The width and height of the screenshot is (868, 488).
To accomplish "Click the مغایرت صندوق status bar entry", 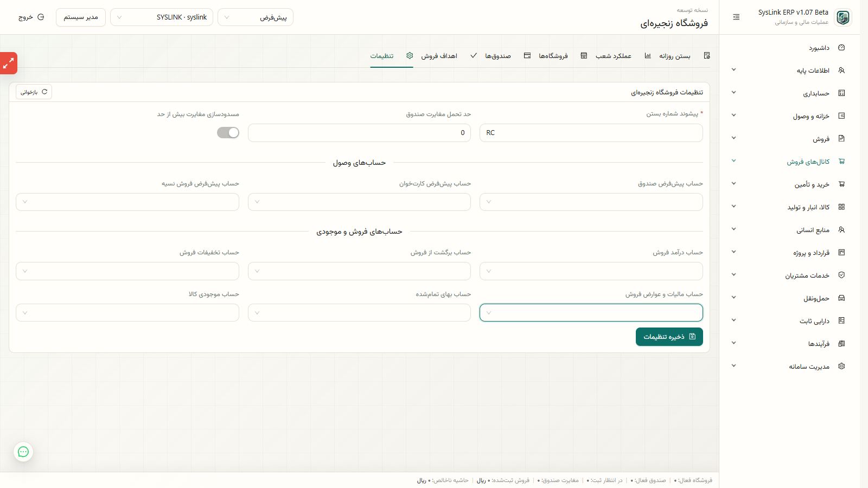I will 558,480.
